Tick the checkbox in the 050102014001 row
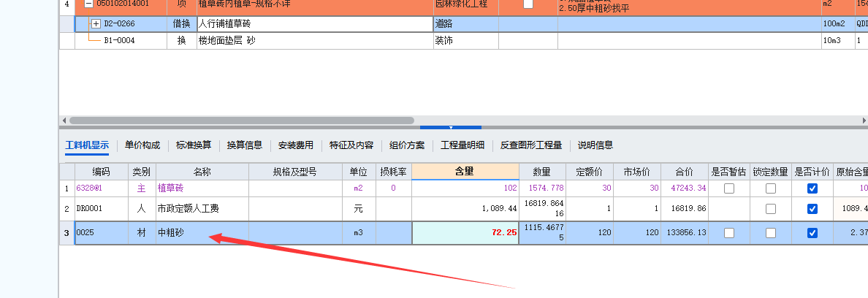This screenshot has width=868, height=298. [x=528, y=4]
